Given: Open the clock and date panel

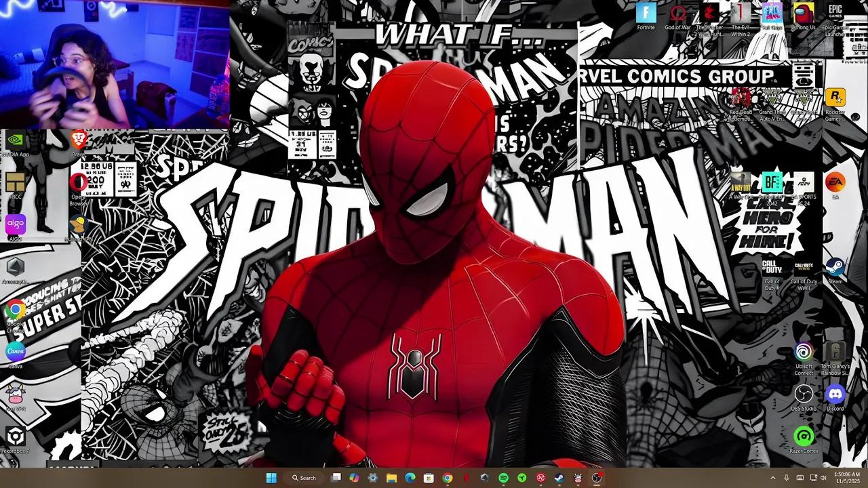Looking at the screenshot, I should point(847,478).
